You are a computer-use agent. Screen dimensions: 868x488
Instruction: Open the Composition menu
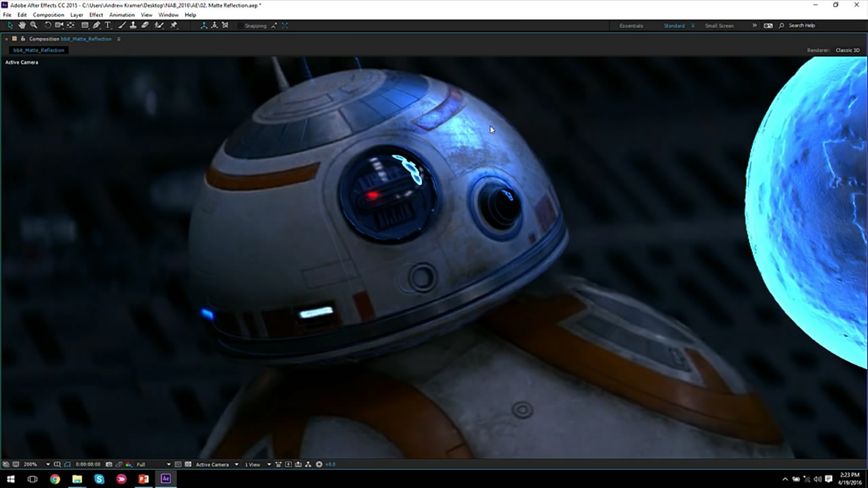coord(48,14)
